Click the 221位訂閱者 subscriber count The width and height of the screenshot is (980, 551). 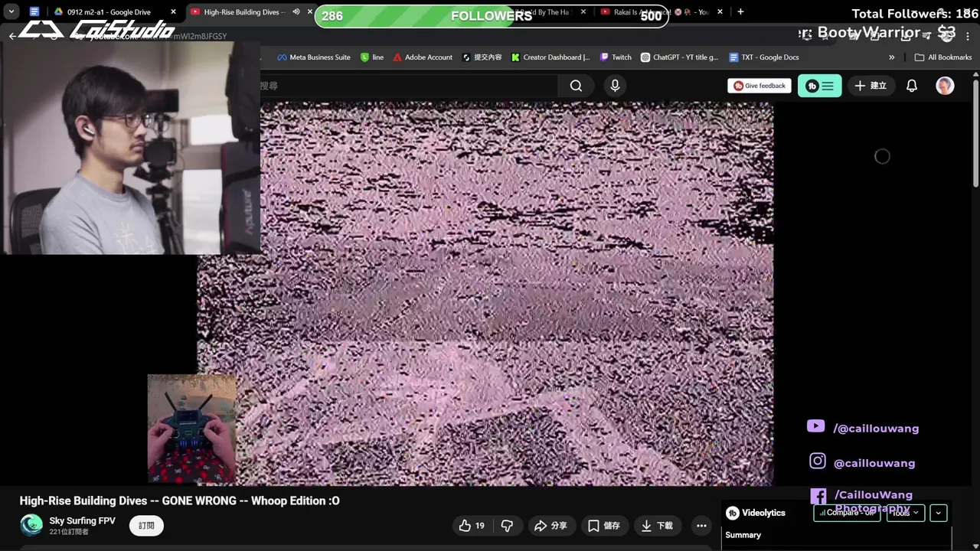pos(69,532)
